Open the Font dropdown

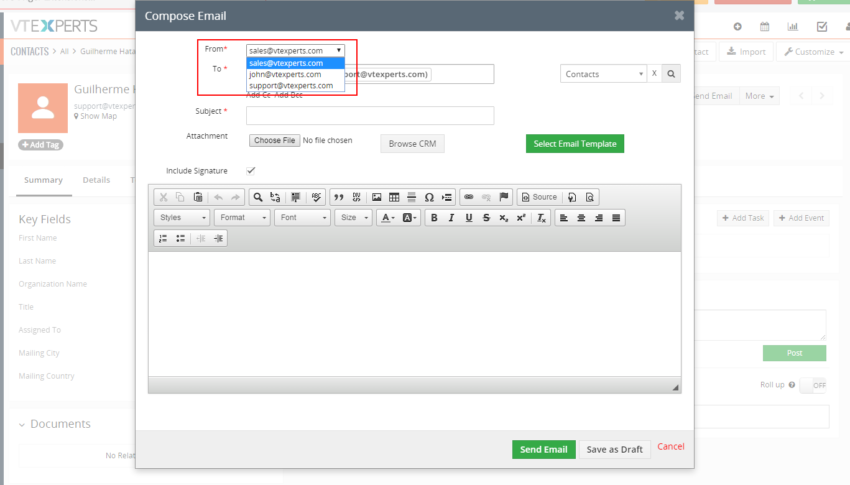302,218
